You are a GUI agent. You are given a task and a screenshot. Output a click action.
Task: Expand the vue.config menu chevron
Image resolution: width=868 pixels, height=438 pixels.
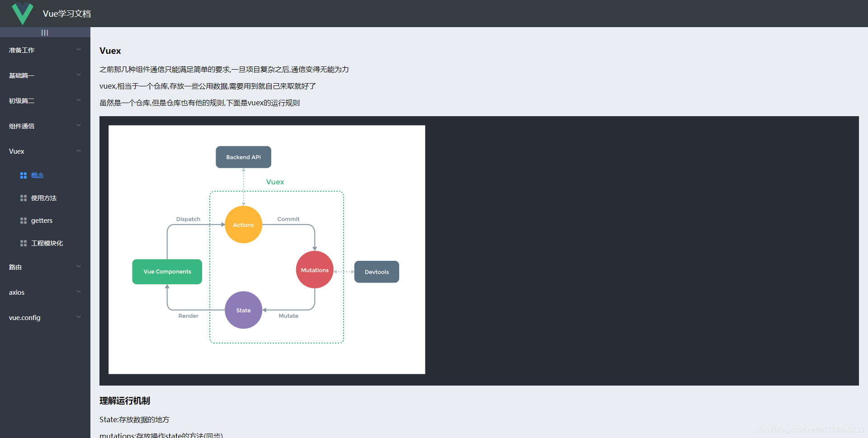[79, 317]
